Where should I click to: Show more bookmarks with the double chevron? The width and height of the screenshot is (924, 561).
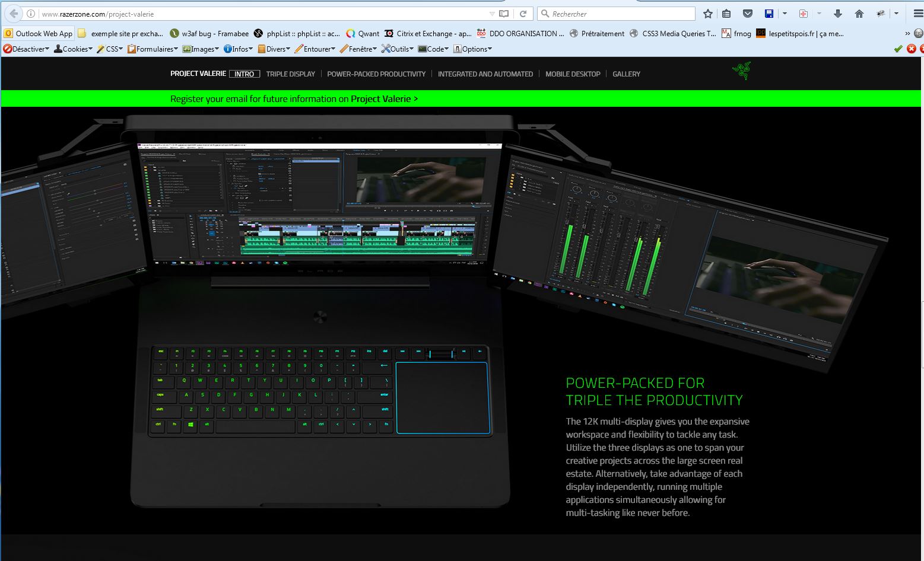click(907, 34)
